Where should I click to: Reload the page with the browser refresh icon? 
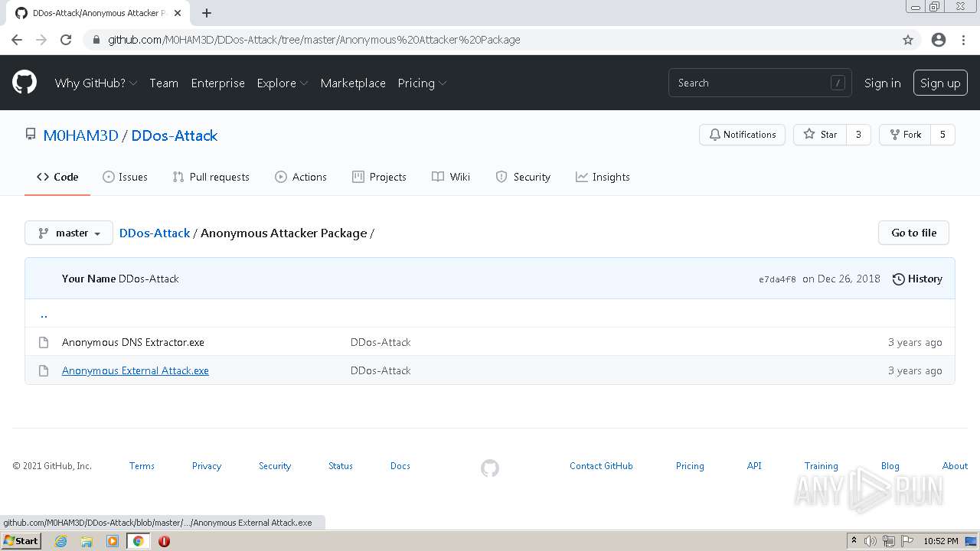point(66,40)
